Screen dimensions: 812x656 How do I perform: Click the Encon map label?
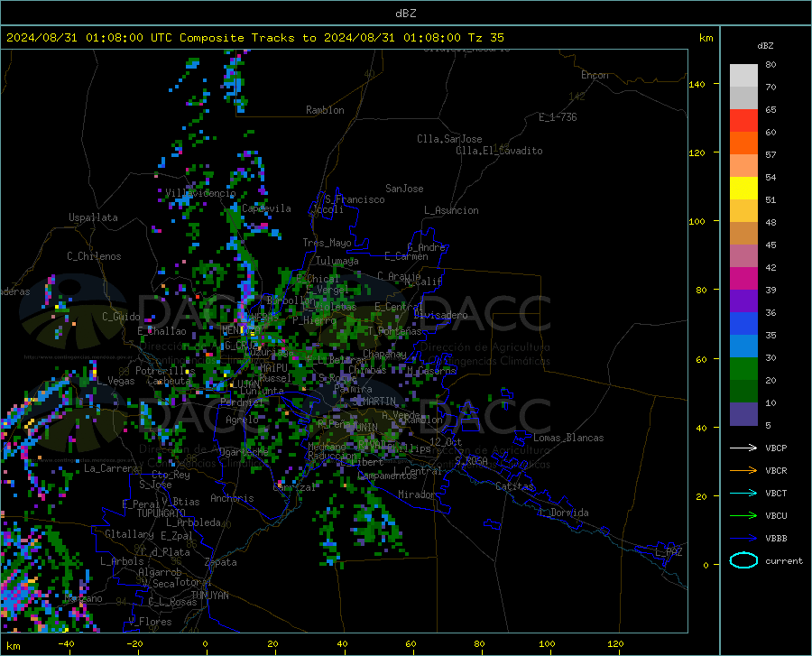pyautogui.click(x=595, y=75)
